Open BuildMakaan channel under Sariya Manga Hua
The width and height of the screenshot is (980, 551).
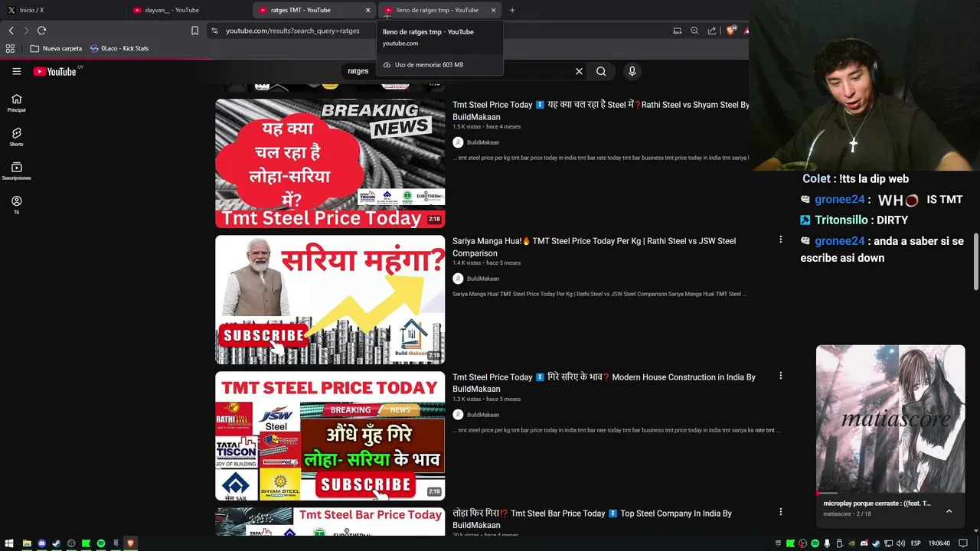475,279
